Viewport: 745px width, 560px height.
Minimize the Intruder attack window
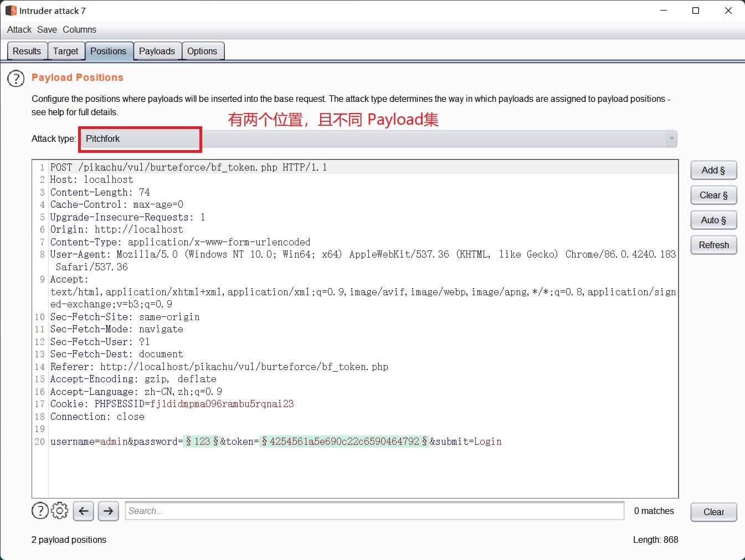(x=664, y=11)
